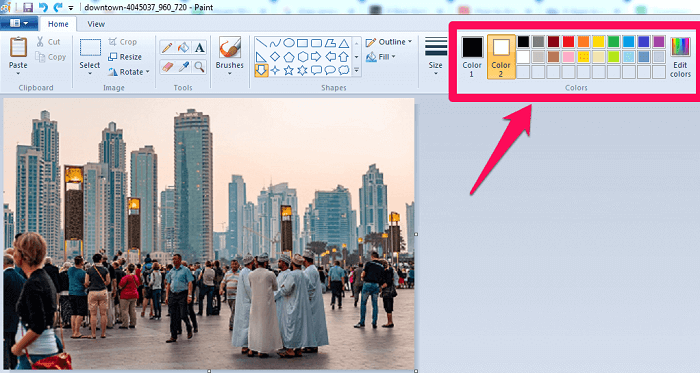This screenshot has width=700, height=373.
Task: Pick the yellow color swatch
Action: [598, 42]
